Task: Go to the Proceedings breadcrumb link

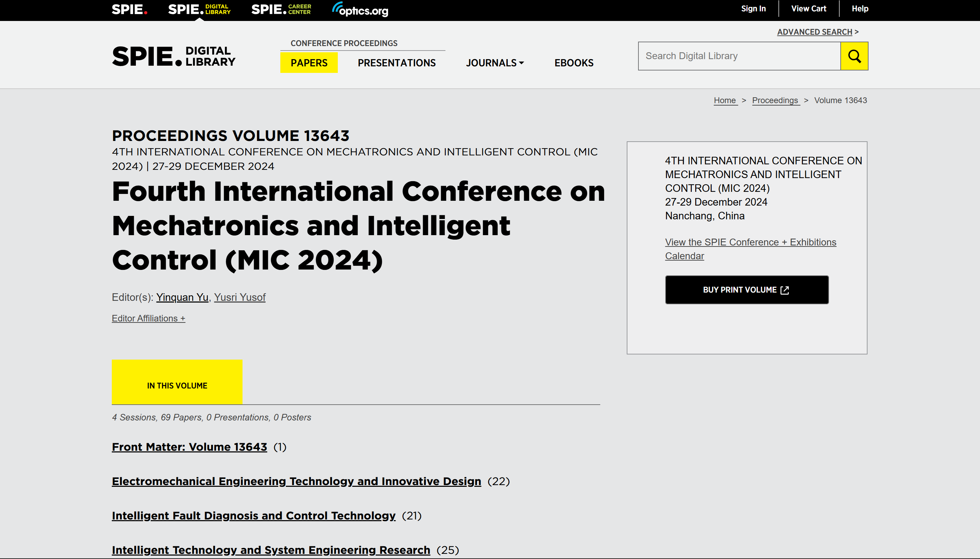Action: (775, 100)
